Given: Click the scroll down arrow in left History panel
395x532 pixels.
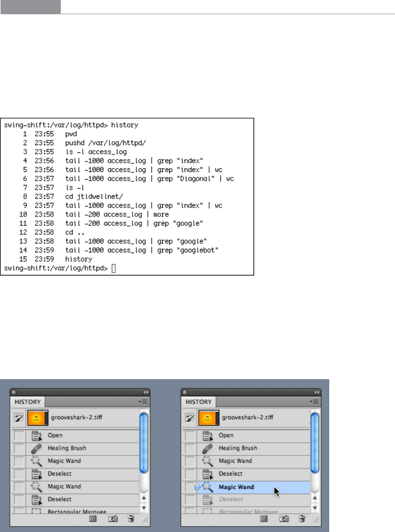Looking at the screenshot, I should point(144,508).
